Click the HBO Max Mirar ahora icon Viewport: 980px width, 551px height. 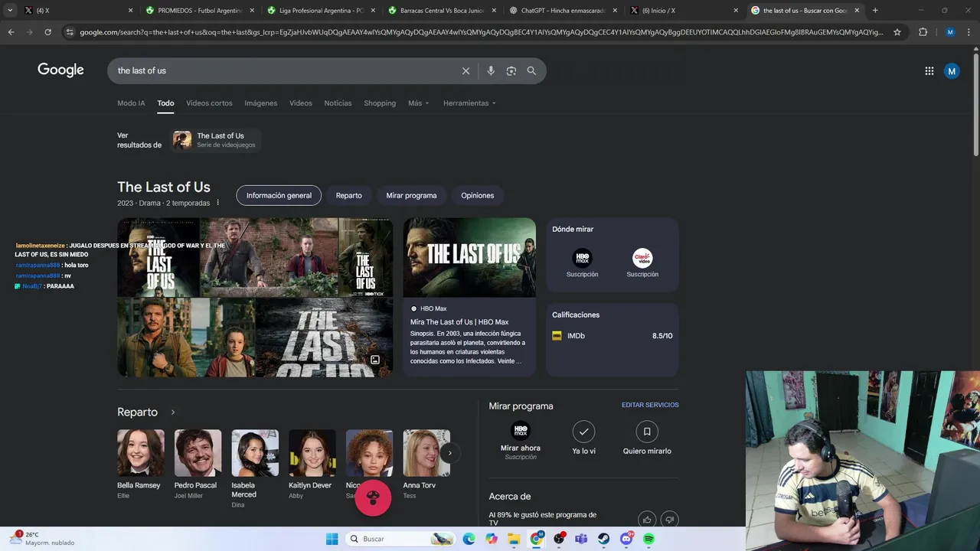[x=521, y=431]
